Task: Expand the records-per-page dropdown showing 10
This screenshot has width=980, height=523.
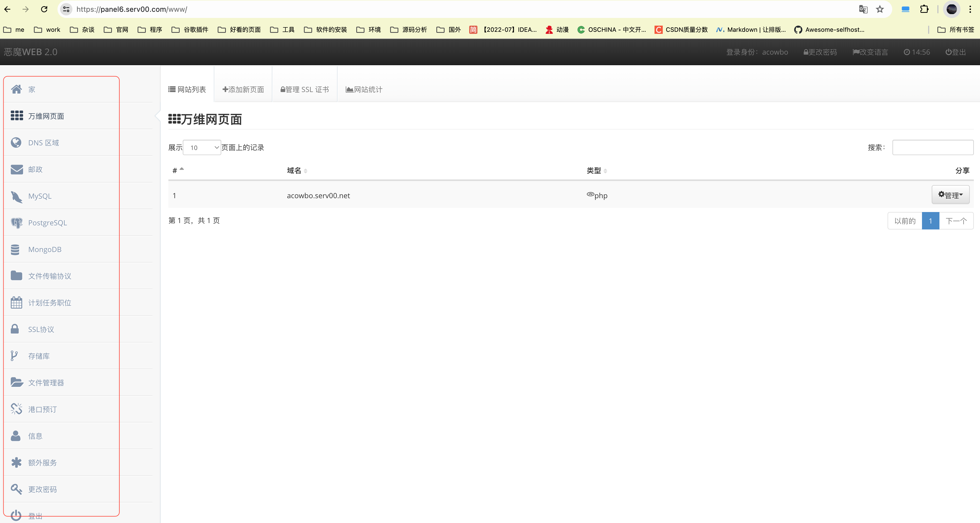Action: pyautogui.click(x=202, y=147)
